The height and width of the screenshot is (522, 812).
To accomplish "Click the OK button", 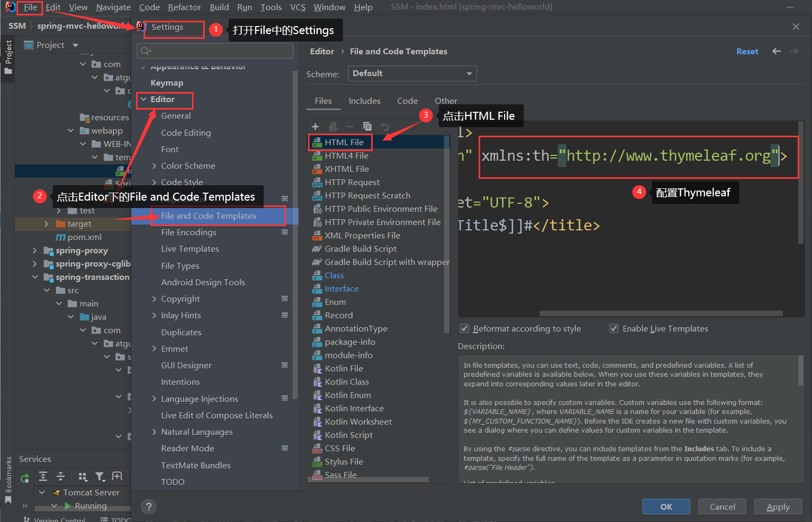I will pyautogui.click(x=666, y=507).
